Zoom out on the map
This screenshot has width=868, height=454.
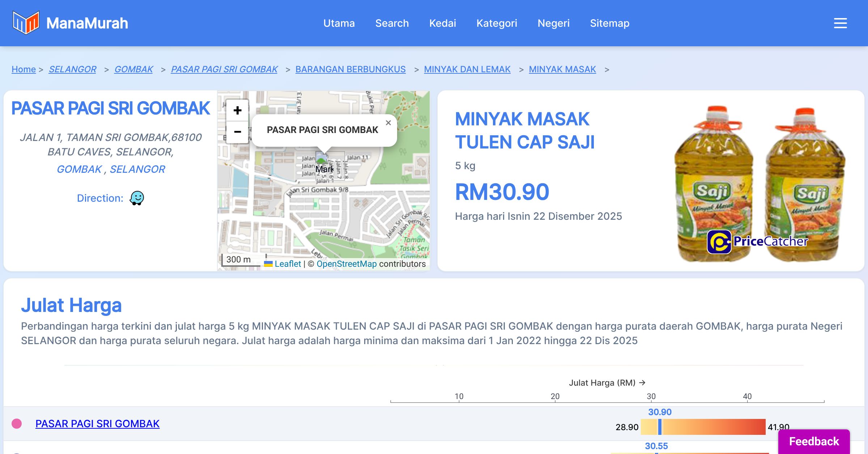click(x=237, y=132)
